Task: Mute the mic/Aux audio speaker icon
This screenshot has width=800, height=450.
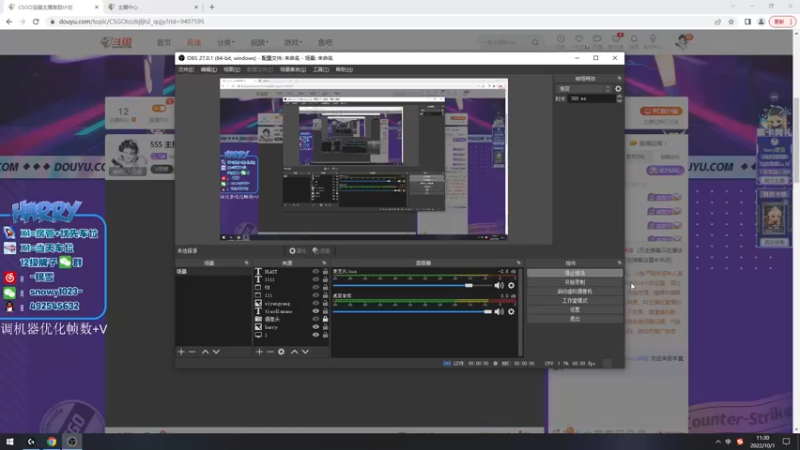Action: 498,286
